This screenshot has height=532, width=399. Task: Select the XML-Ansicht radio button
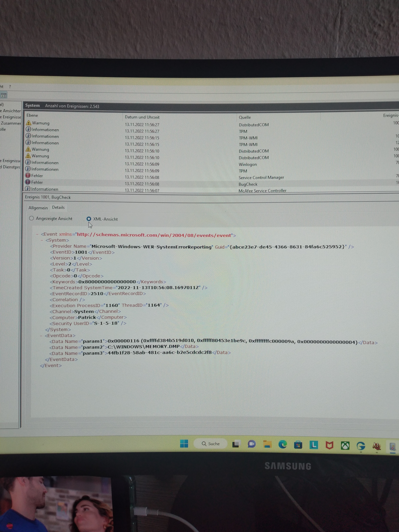(x=89, y=219)
